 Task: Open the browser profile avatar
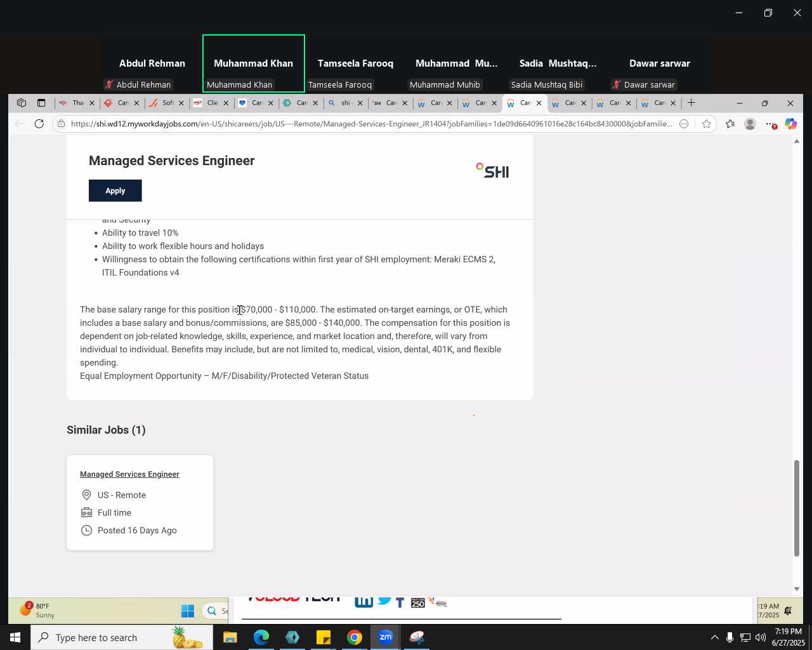pyautogui.click(x=750, y=124)
